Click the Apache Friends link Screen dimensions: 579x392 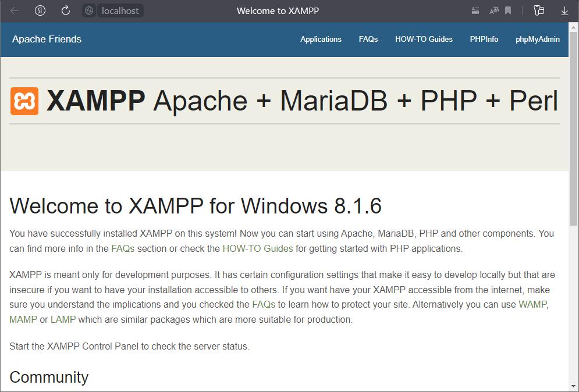(47, 39)
